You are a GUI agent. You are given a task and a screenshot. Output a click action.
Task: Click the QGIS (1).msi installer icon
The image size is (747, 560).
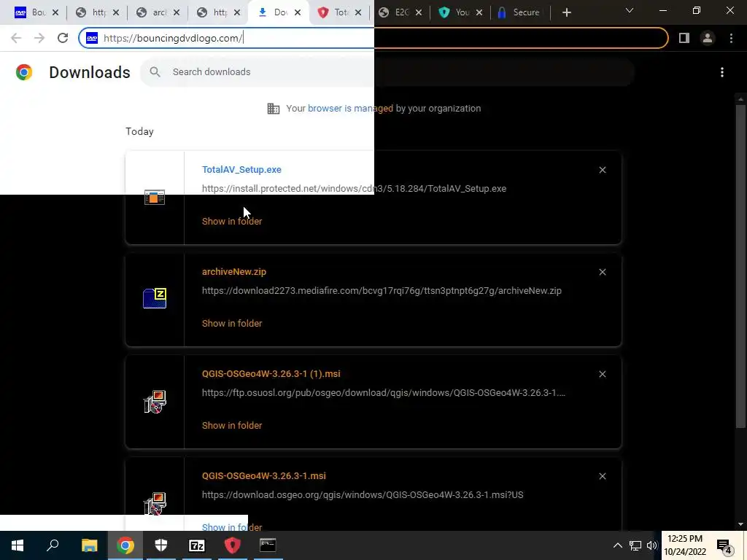pos(155,402)
